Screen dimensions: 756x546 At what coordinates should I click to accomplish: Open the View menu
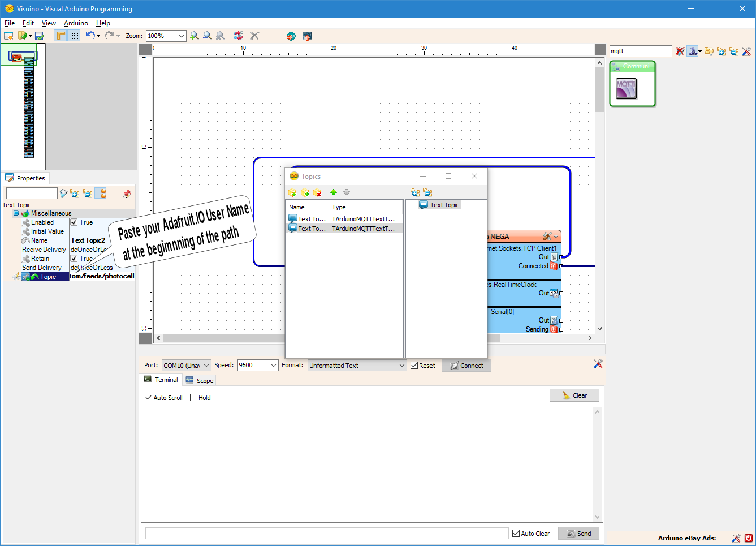point(49,23)
